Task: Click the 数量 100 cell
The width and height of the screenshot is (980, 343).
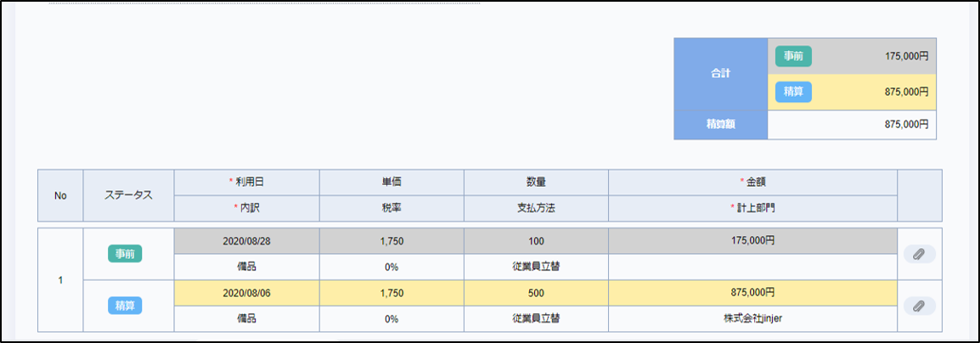Action: click(535, 241)
